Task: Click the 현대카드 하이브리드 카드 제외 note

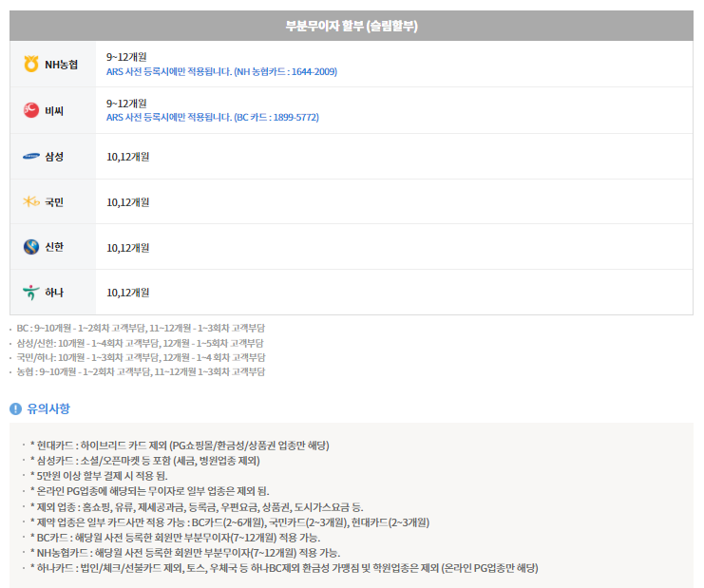Action: pyautogui.click(x=180, y=446)
